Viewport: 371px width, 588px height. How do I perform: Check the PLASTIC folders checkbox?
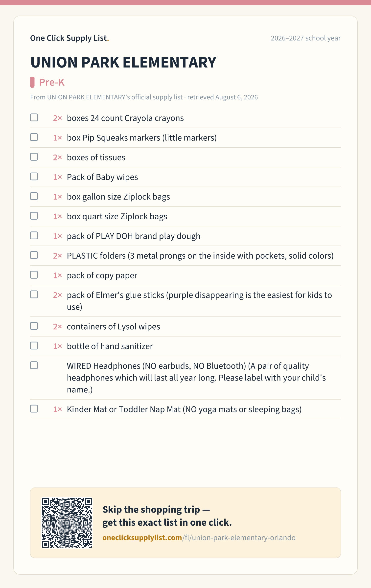tap(34, 255)
